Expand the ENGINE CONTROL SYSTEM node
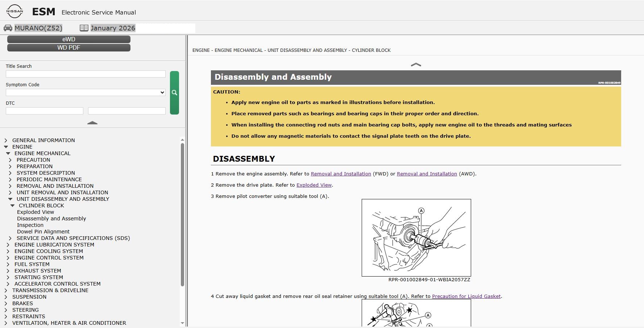Image resolution: width=644 pixels, height=328 pixels. click(8, 258)
